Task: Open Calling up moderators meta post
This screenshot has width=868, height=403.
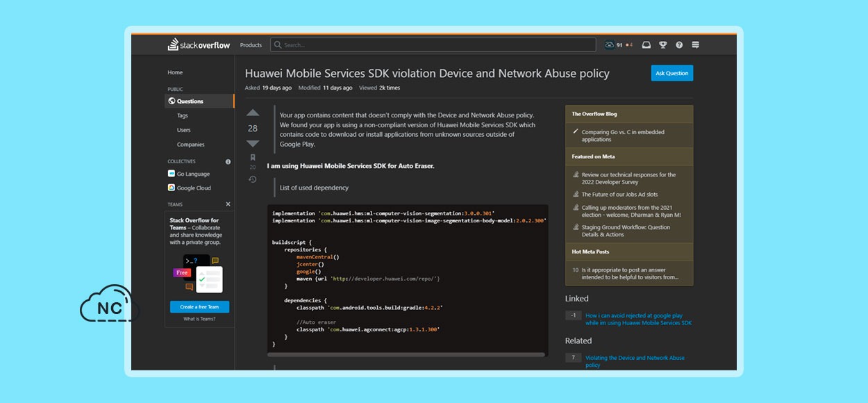Action: [631, 211]
